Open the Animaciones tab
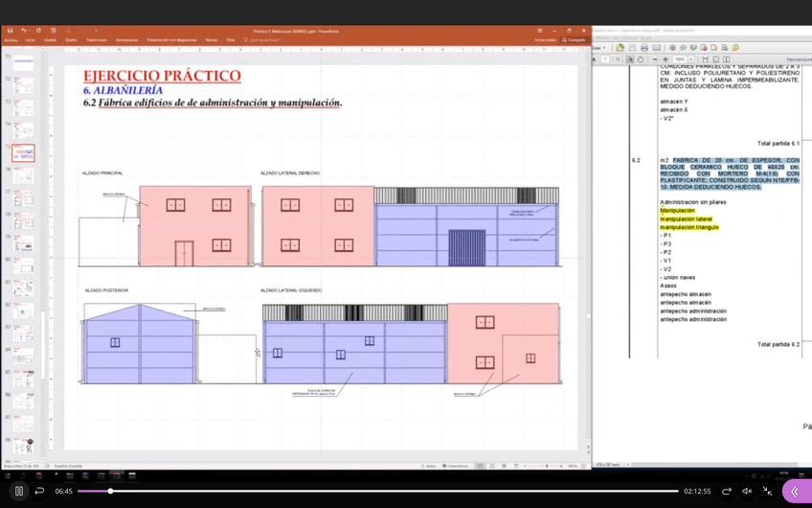Viewport: 812px width, 508px height. pos(126,40)
